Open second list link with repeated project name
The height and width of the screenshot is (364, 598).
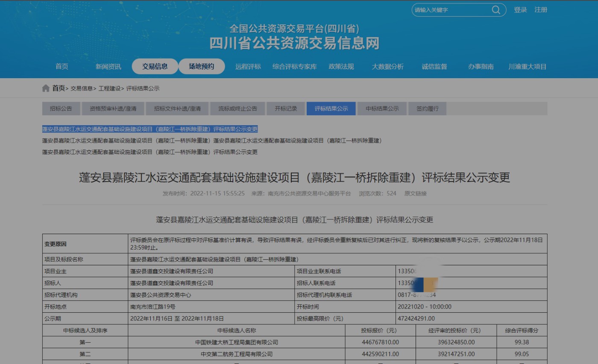click(x=212, y=141)
